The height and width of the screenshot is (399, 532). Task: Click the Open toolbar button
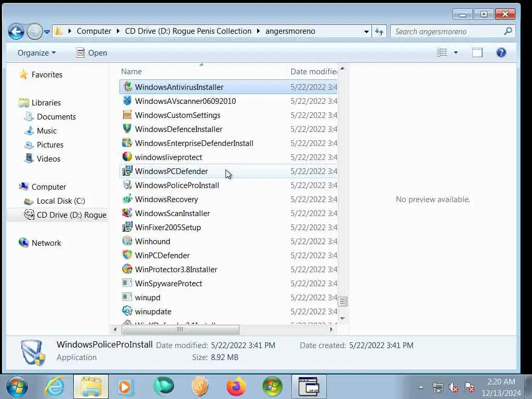(91, 53)
